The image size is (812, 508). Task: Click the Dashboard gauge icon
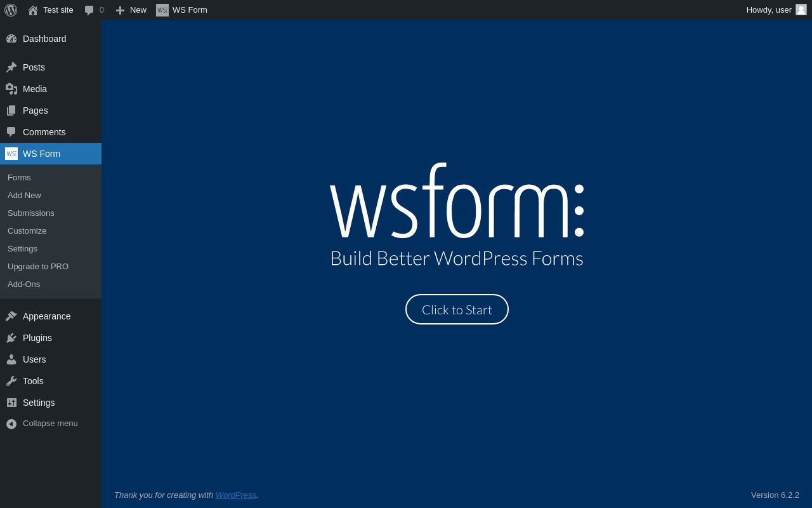(11, 39)
